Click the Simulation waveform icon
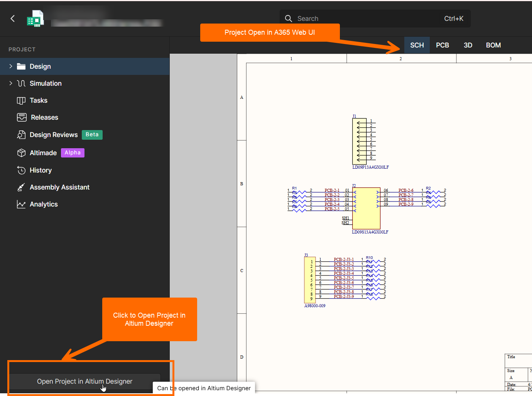 21,83
